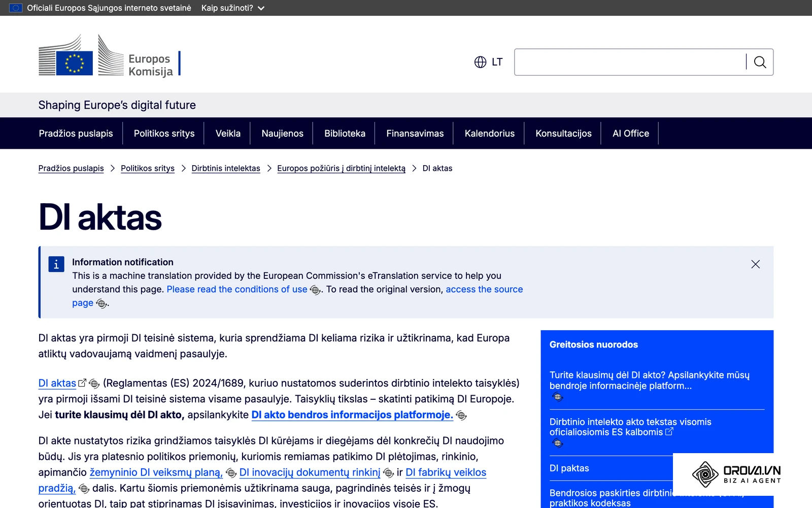Image resolution: width=812 pixels, height=508 pixels.
Task: Open the LT language dropdown
Action: pos(488,62)
